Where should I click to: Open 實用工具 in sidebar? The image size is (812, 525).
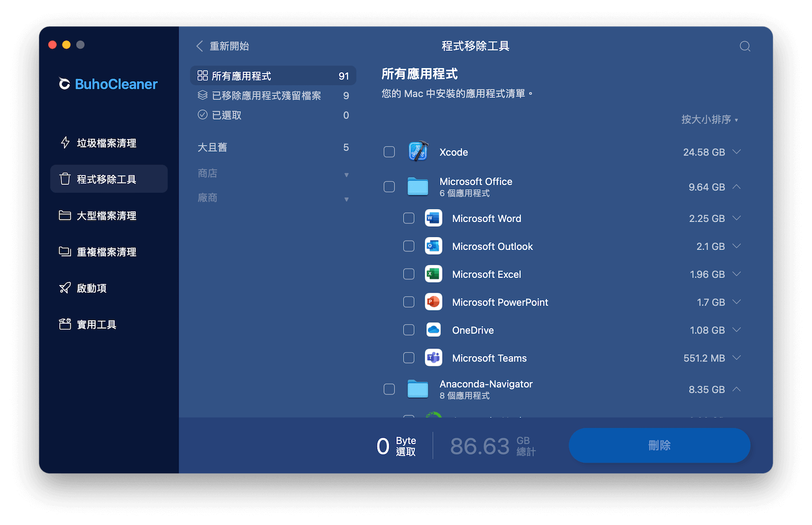(109, 324)
